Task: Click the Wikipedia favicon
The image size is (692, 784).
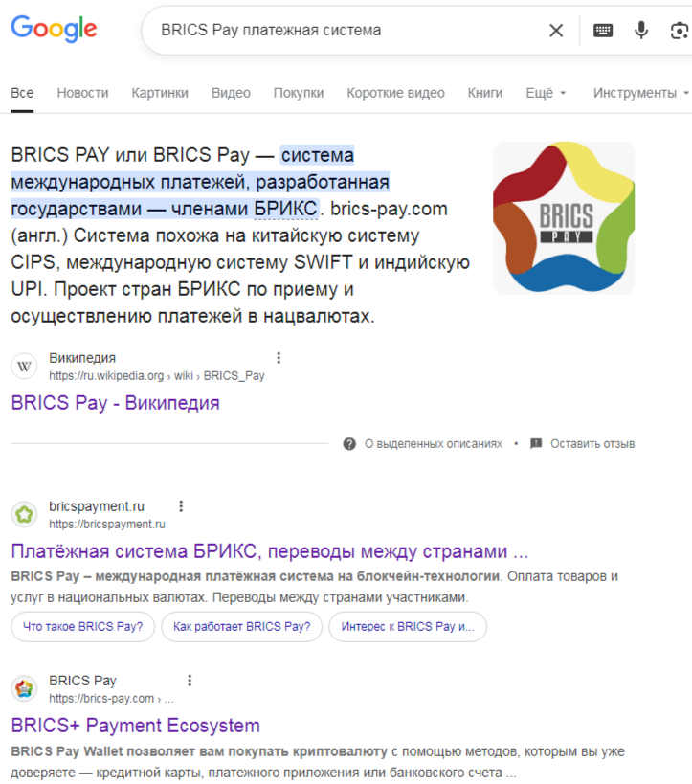Action: tap(24, 367)
